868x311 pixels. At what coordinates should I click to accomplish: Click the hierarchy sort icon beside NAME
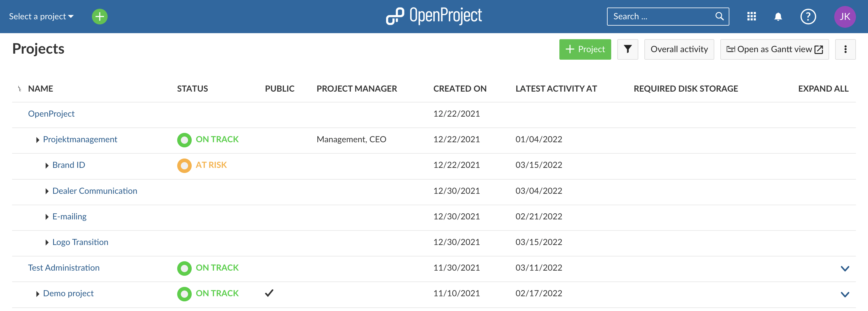tap(20, 89)
